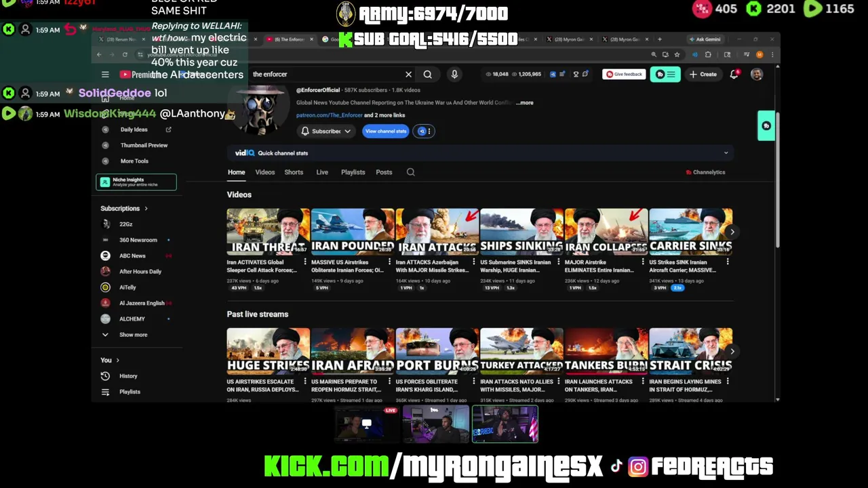Start voice search with the microphone
The image size is (868, 488).
454,75
